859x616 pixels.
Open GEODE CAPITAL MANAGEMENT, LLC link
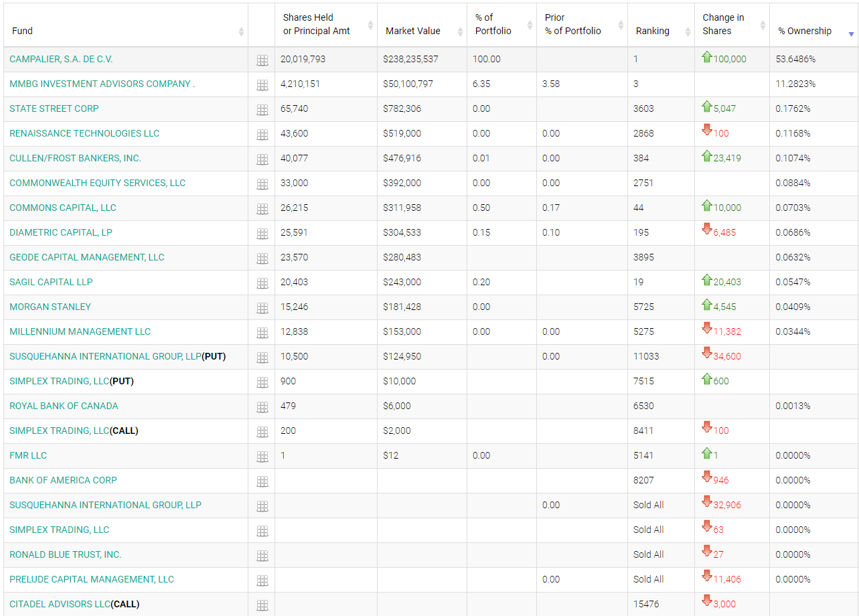(87, 257)
